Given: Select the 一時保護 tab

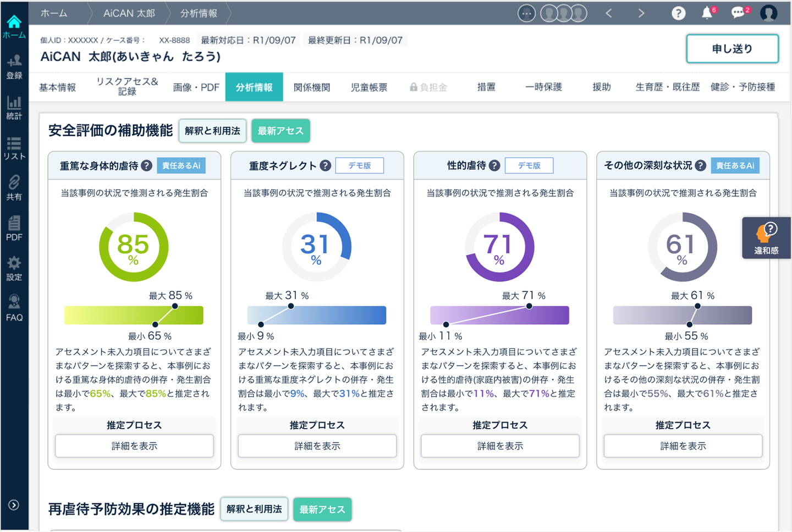Looking at the screenshot, I should [543, 87].
